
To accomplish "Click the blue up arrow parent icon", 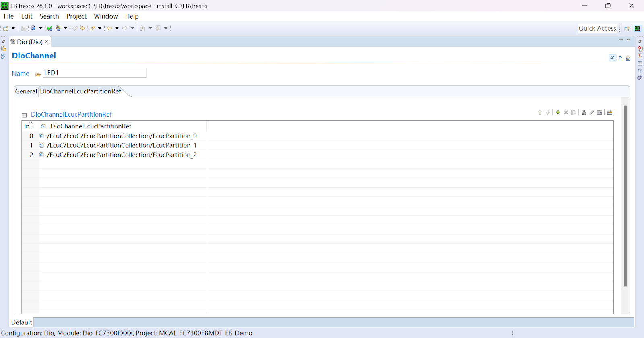I will tap(620, 58).
